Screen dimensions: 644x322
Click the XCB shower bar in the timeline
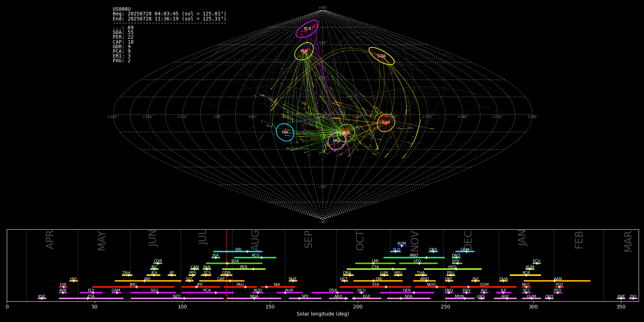[x=525, y=275]
